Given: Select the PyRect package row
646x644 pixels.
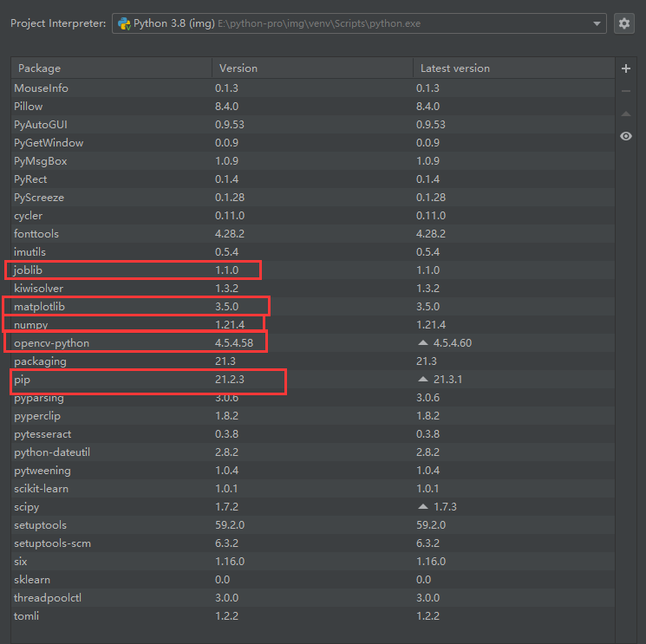Looking at the screenshot, I should coord(313,179).
